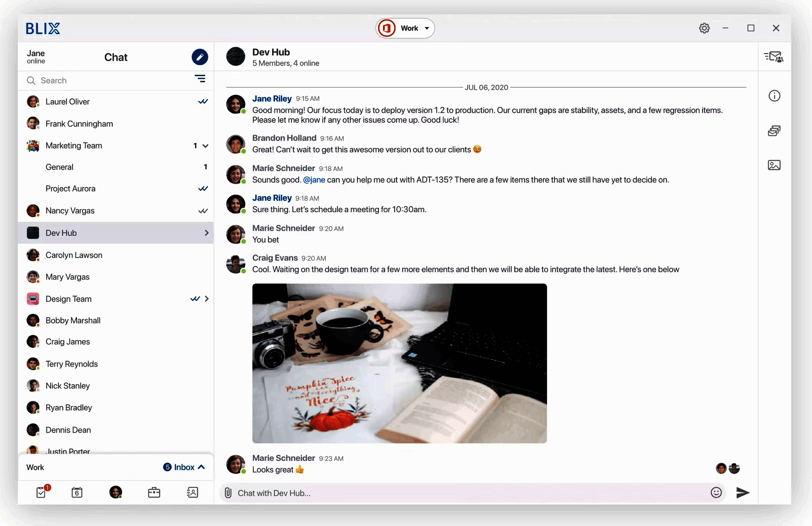The width and height of the screenshot is (812, 526).
Task: Click the @jane mention in Marie's message
Action: tap(314, 180)
